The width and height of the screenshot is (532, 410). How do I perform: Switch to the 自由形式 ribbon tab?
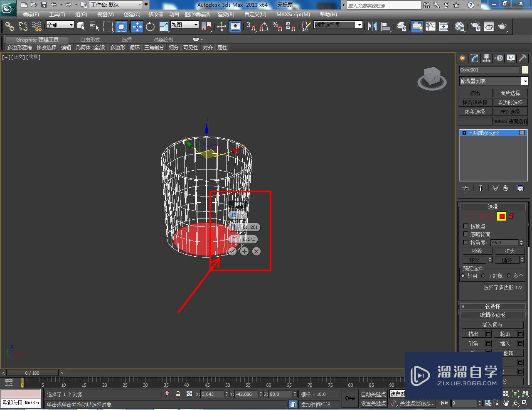90,39
